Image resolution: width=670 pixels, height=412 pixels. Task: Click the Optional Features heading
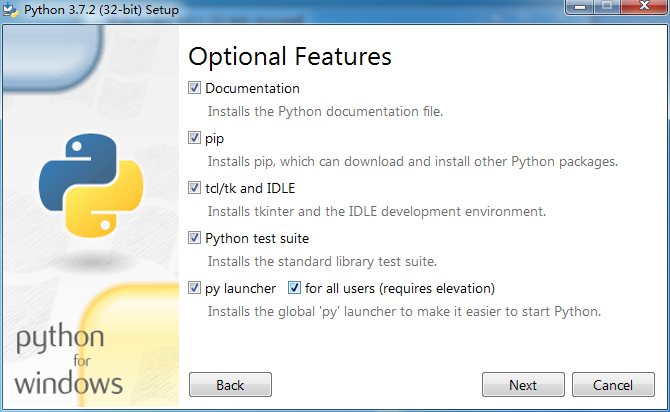290,57
